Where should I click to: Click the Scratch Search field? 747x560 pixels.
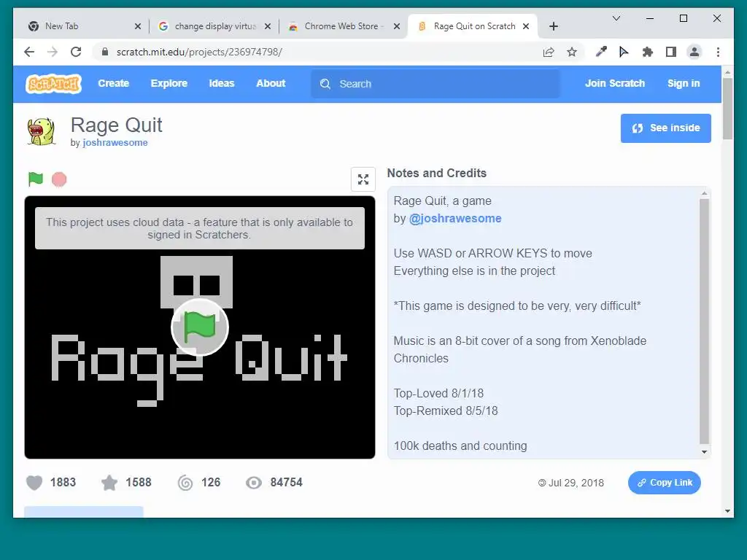click(436, 84)
